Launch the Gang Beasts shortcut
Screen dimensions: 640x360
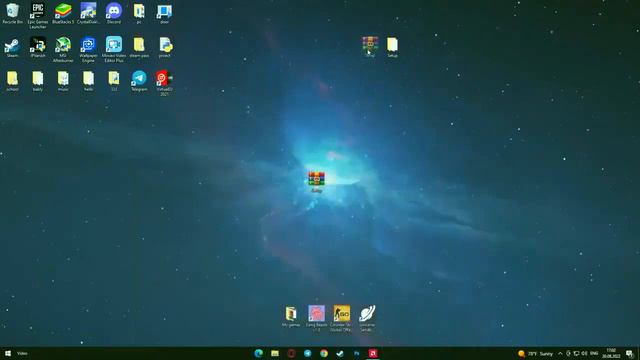316,318
